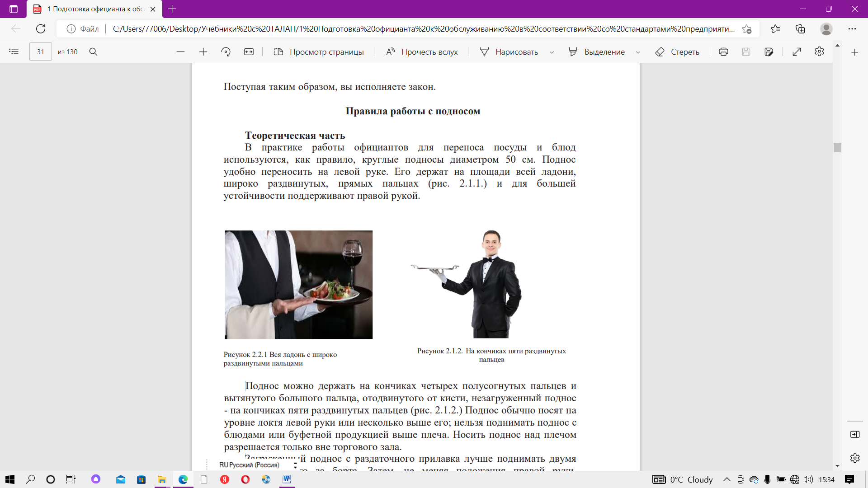
Task: Click the Save icon in the PDF toolbar
Action: click(746, 52)
